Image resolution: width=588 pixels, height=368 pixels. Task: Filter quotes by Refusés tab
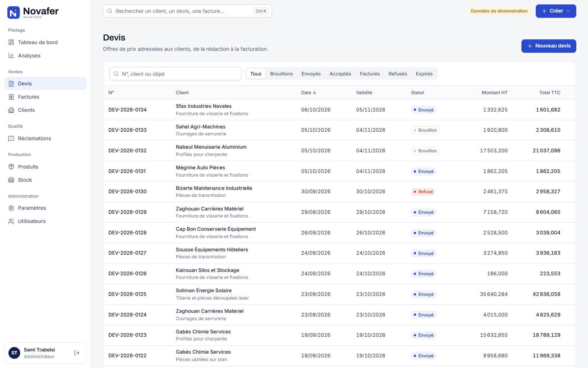pyautogui.click(x=398, y=74)
